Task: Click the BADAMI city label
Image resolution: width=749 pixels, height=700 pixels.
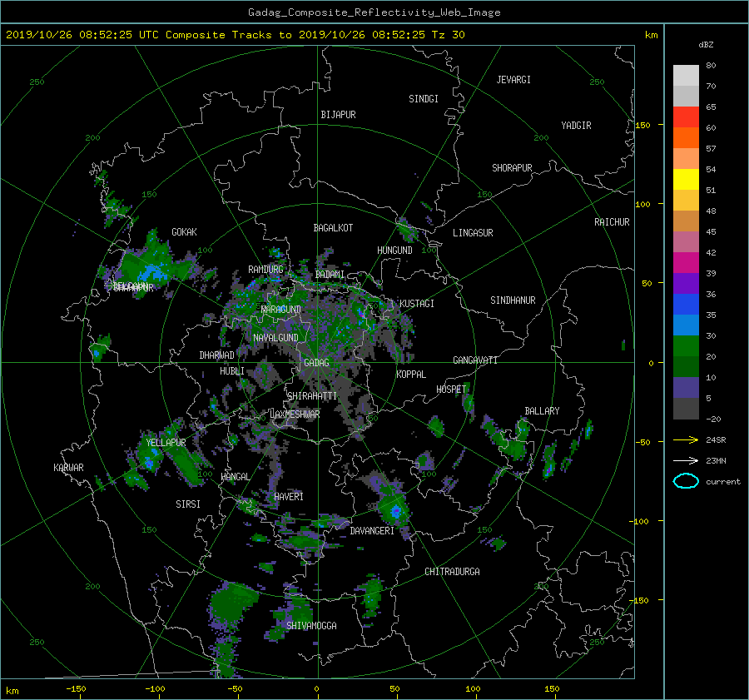Action: pyautogui.click(x=330, y=275)
